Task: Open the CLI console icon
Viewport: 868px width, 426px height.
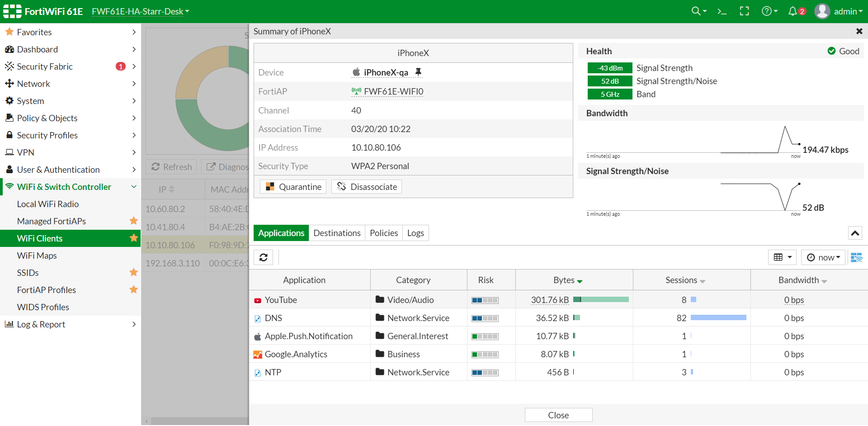Action: click(x=722, y=11)
